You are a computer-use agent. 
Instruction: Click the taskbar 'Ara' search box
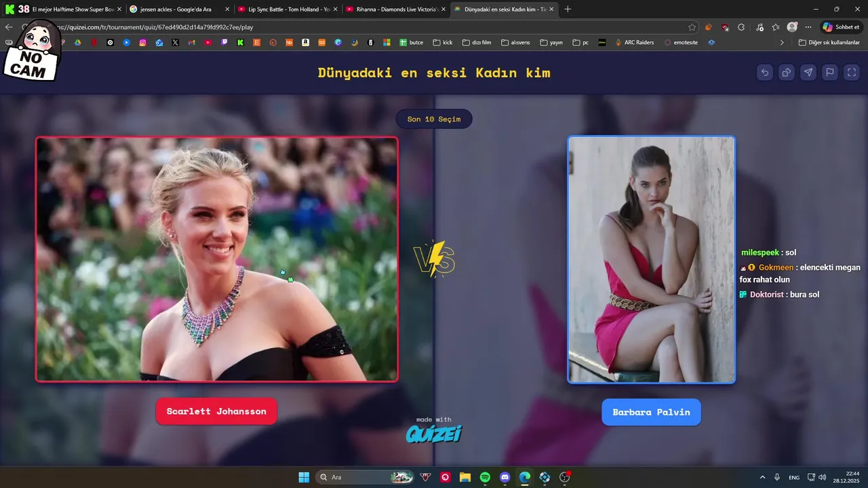click(366, 477)
